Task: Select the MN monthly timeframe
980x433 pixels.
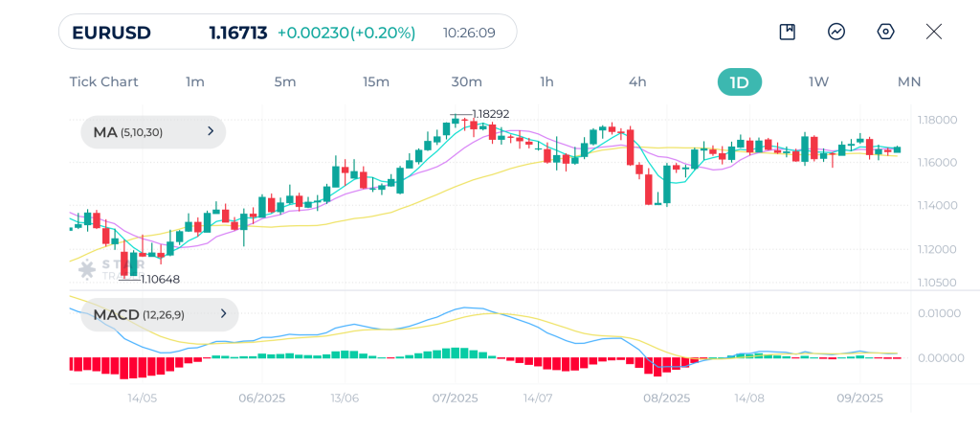Action: pyautogui.click(x=908, y=82)
